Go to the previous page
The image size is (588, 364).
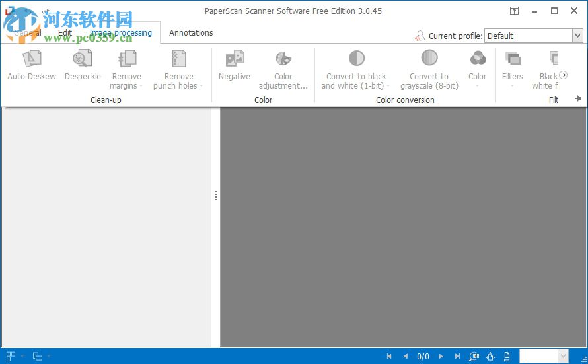point(406,356)
